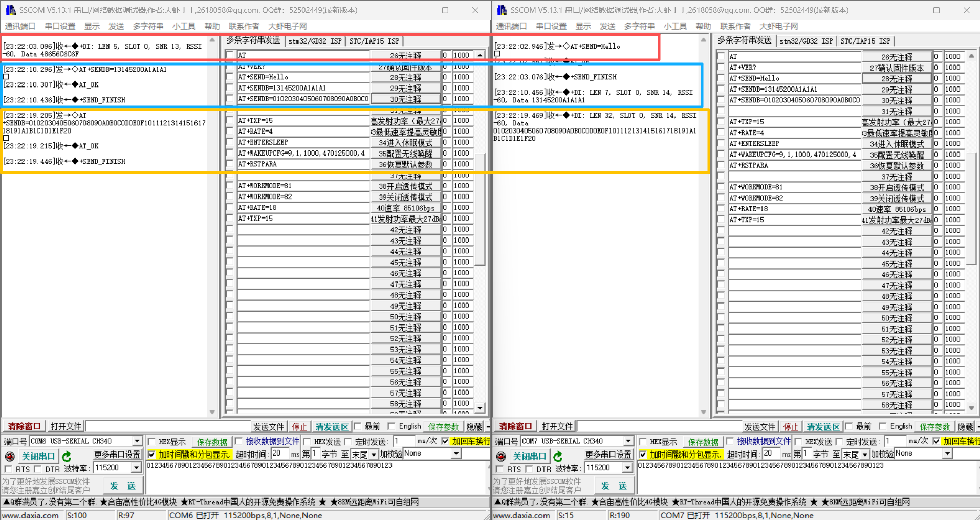Click down arrow of right command list scrollbar
The image size is (980, 520).
point(971,408)
